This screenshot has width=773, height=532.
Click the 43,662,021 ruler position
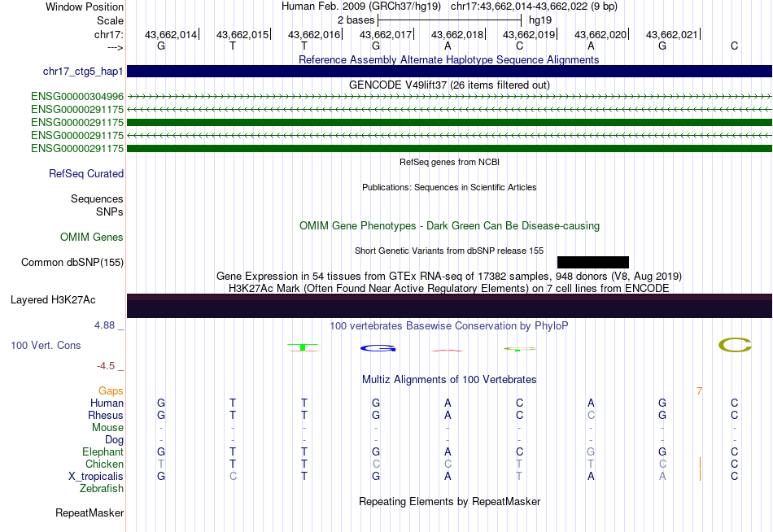(672, 34)
